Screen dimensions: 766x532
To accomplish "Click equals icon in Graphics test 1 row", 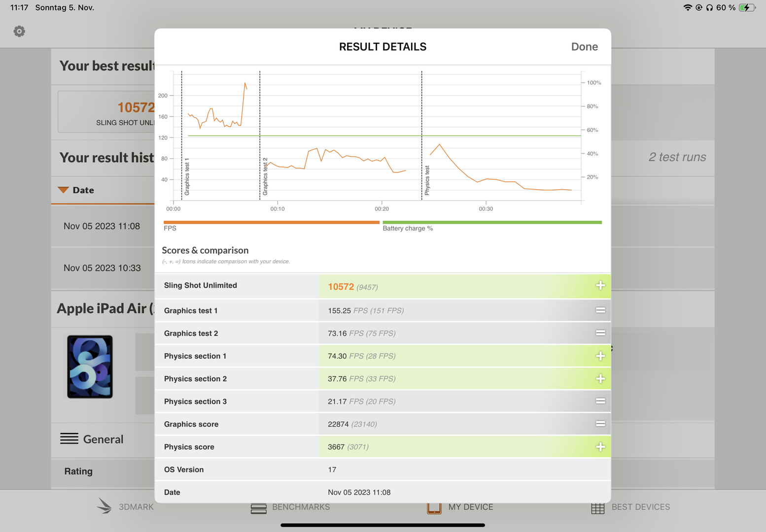I will pyautogui.click(x=600, y=310).
